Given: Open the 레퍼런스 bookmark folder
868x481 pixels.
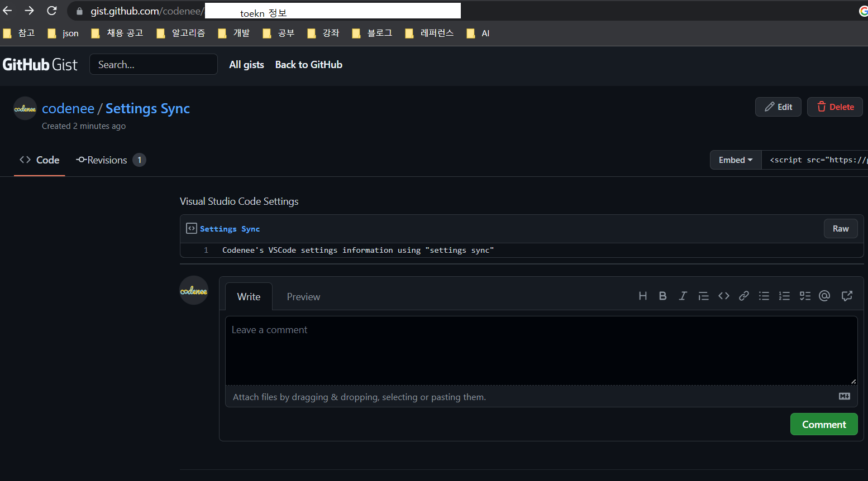Looking at the screenshot, I should point(430,33).
